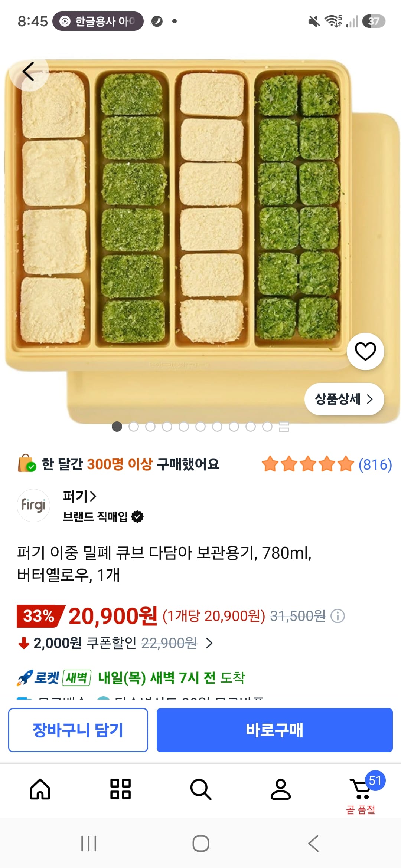Click the firgi brand logo
Viewport: 401px width, 868px height.
pyautogui.click(x=33, y=505)
